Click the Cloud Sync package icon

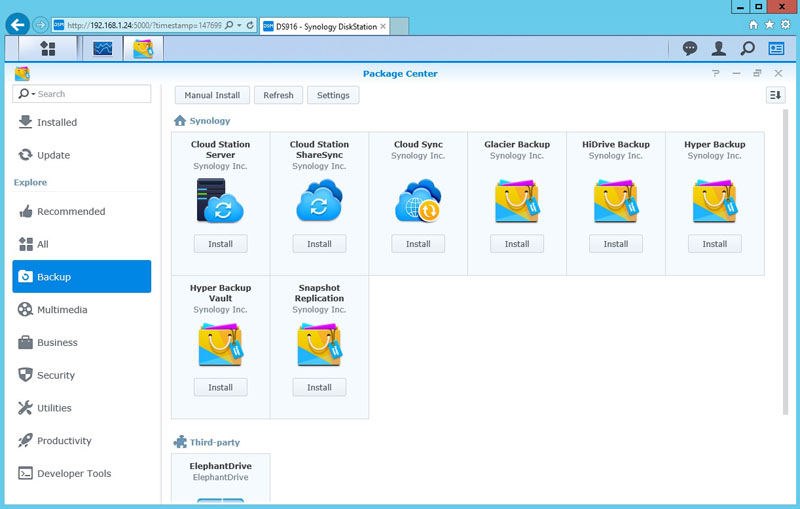click(418, 200)
